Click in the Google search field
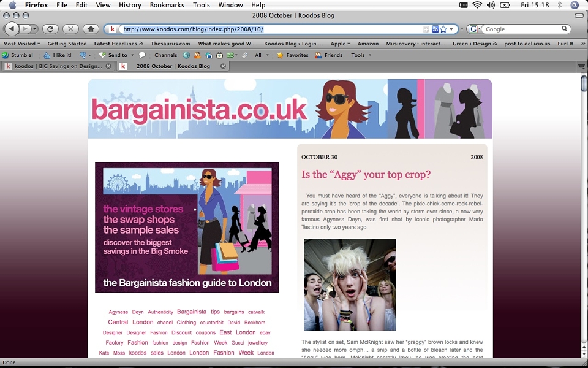588x368 pixels. click(x=522, y=29)
